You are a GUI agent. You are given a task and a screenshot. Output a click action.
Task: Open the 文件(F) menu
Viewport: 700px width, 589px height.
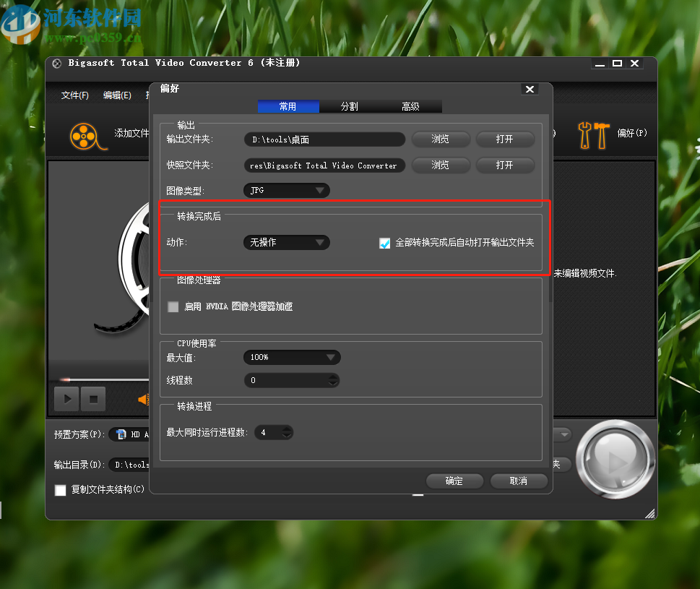(x=74, y=95)
